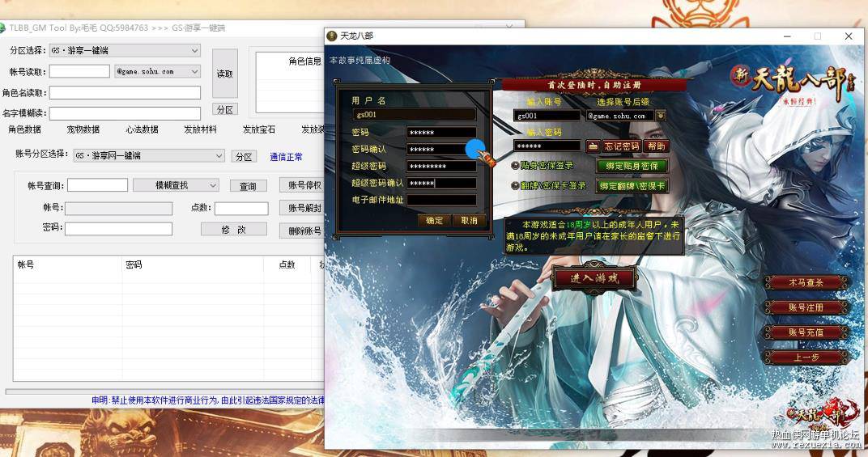Image resolution: width=868 pixels, height=457 pixels.
Task: Switch to 发放材料 tab
Action: tap(200, 129)
